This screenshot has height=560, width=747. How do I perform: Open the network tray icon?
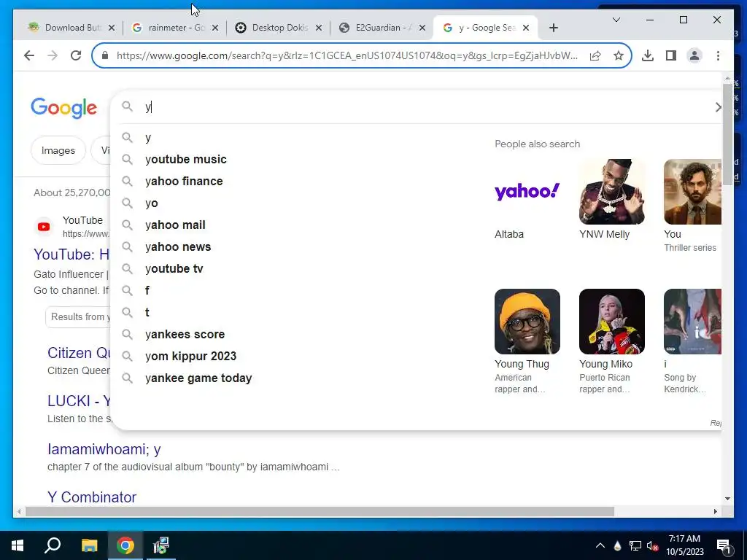point(635,545)
